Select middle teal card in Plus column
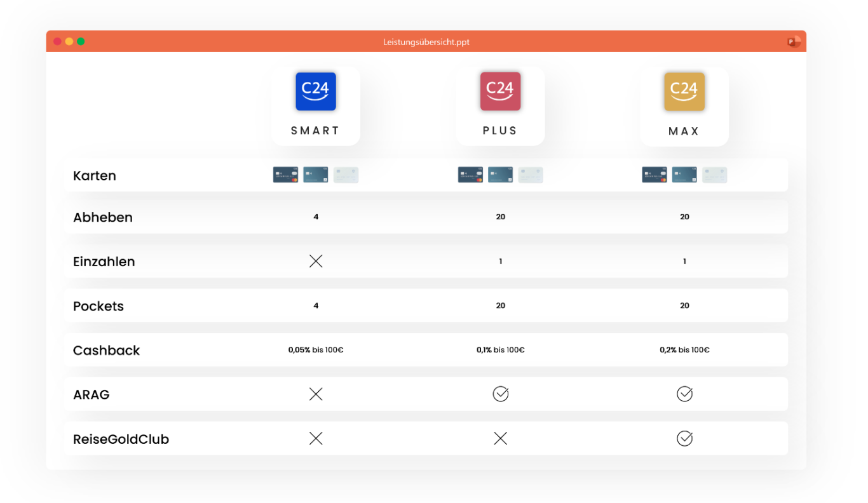Screen dimensions: 868x503 [x=501, y=175]
